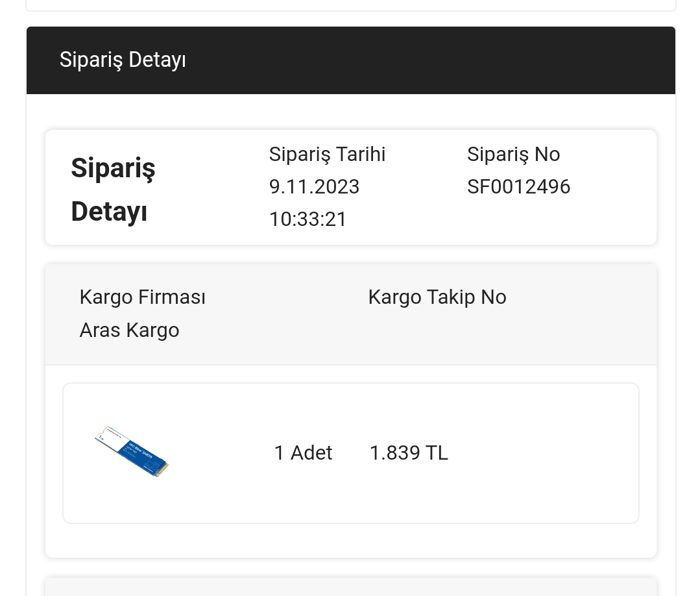The image size is (700, 596).
Task: Click the 1 Adet quantity text
Action: [303, 453]
